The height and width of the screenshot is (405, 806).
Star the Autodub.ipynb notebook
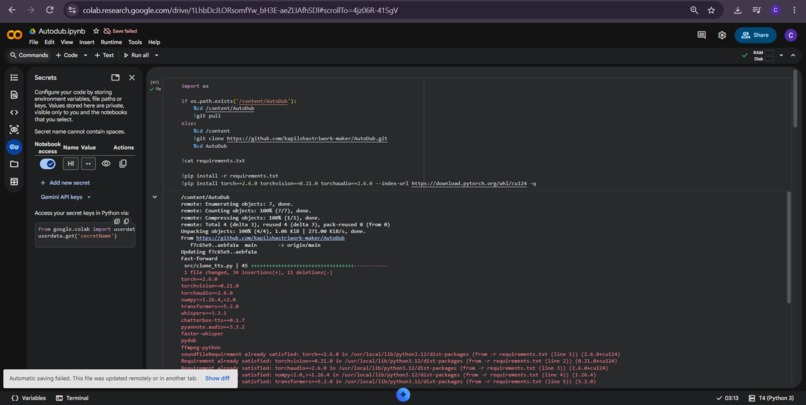(x=96, y=31)
